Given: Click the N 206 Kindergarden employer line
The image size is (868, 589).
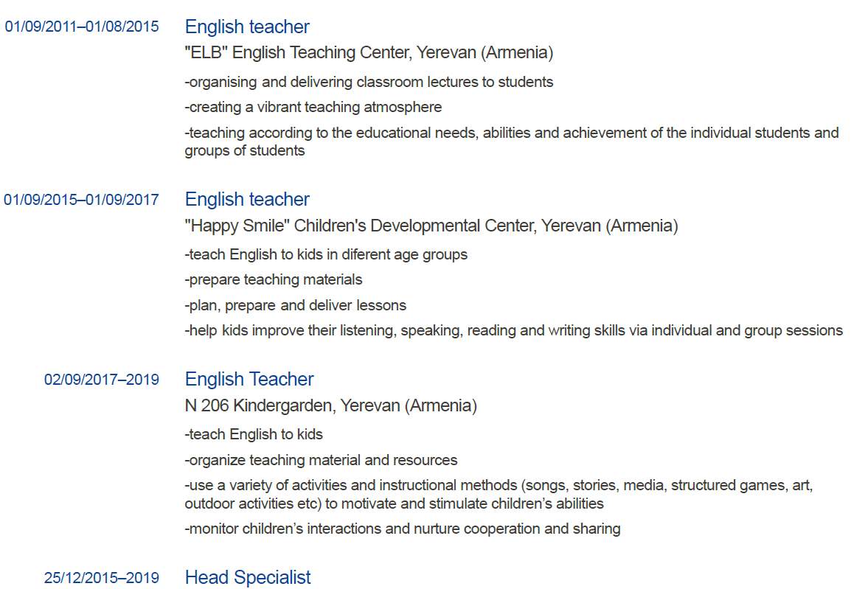Looking at the screenshot, I should pyautogui.click(x=331, y=405).
